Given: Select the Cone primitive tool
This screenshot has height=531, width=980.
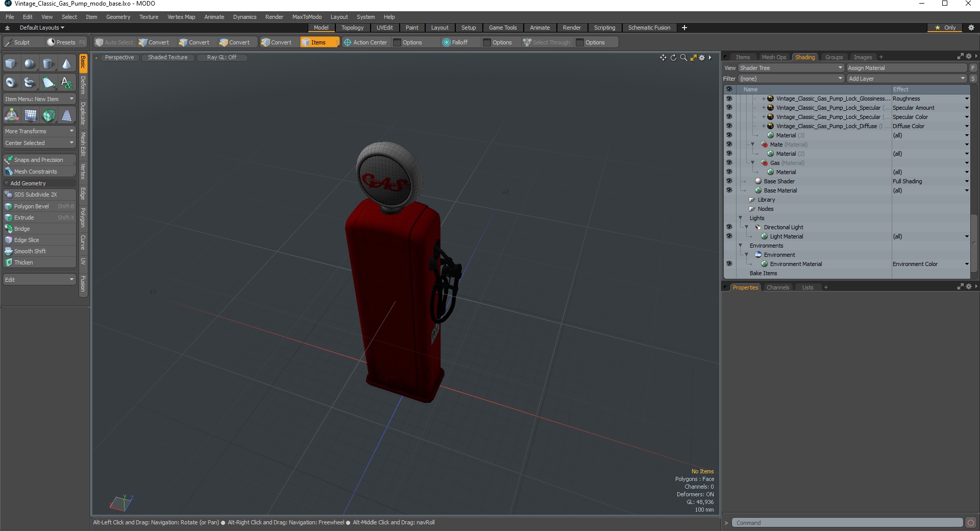Looking at the screenshot, I should [66, 64].
